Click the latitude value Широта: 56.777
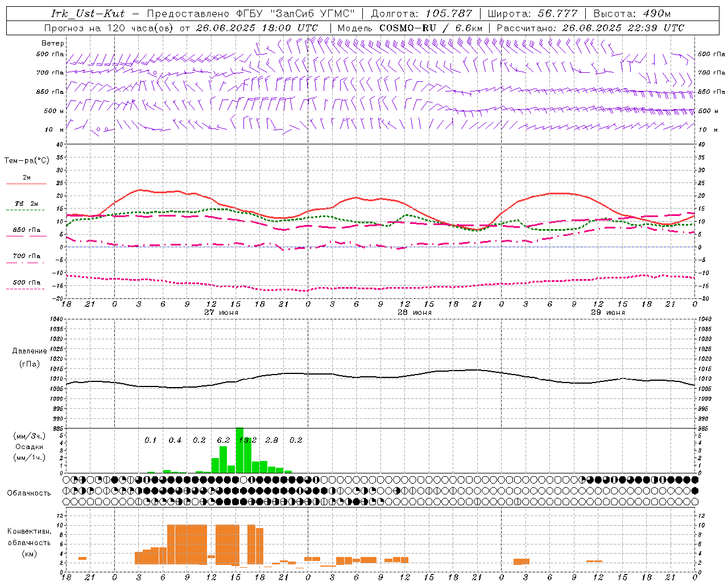Image resolution: width=728 pixels, height=582 pixels. (x=533, y=14)
